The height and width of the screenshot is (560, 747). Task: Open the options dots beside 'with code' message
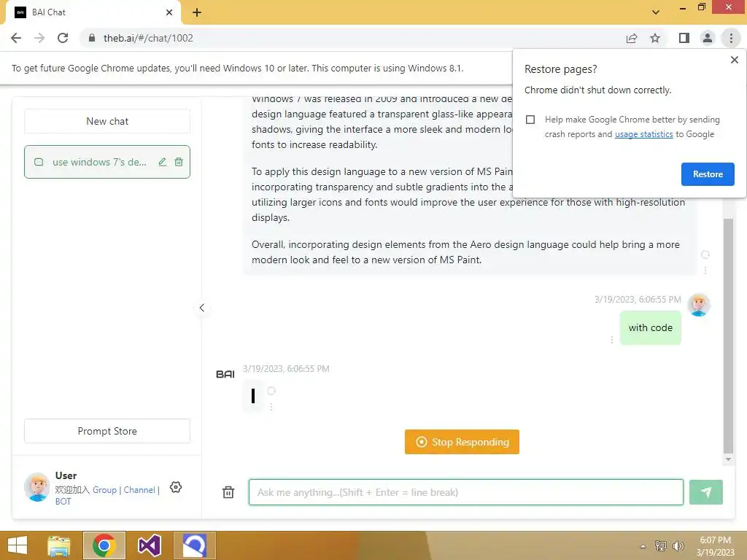[612, 340]
